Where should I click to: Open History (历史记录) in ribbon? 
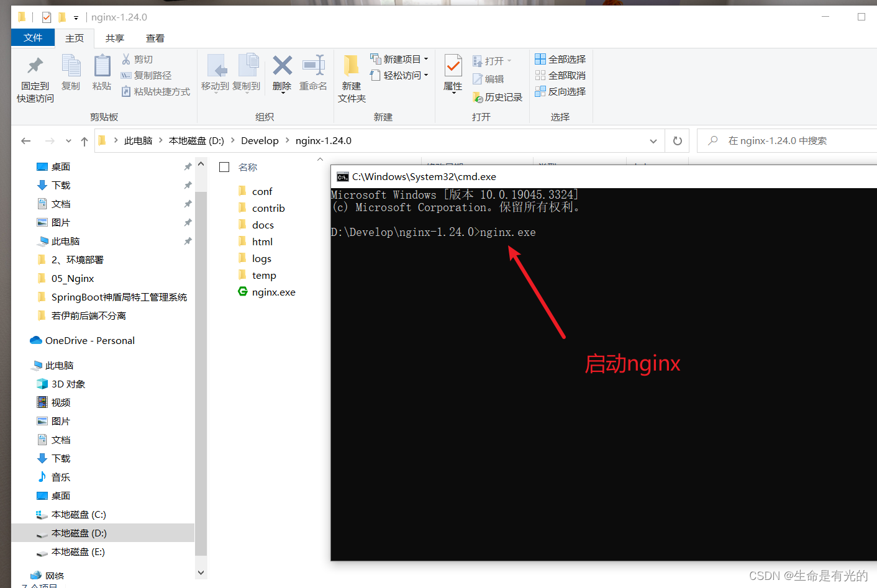[x=498, y=97]
